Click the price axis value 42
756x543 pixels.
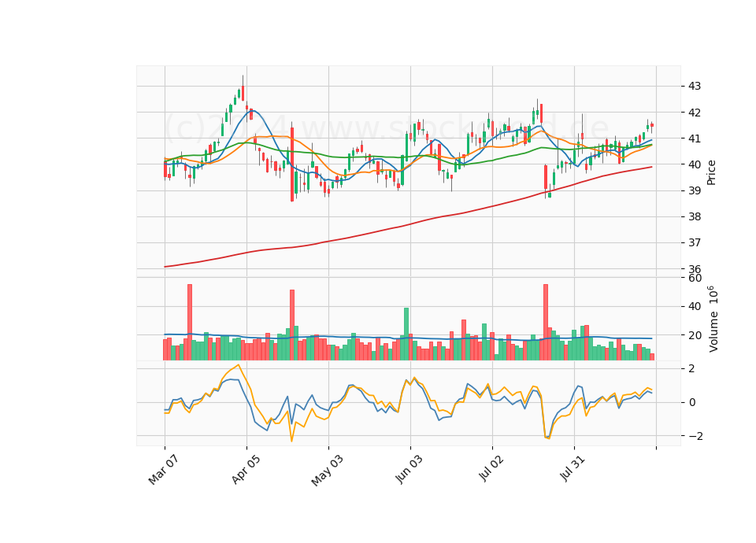[695, 113]
